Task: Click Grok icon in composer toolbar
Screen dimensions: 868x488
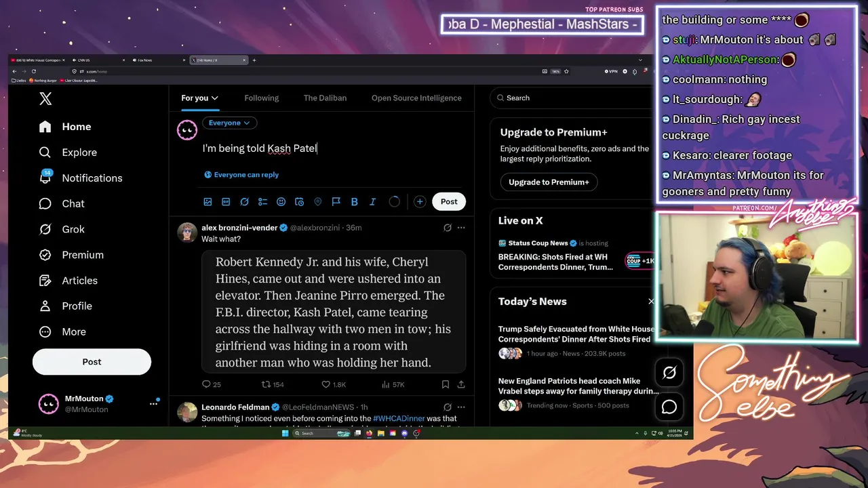Action: 244,202
